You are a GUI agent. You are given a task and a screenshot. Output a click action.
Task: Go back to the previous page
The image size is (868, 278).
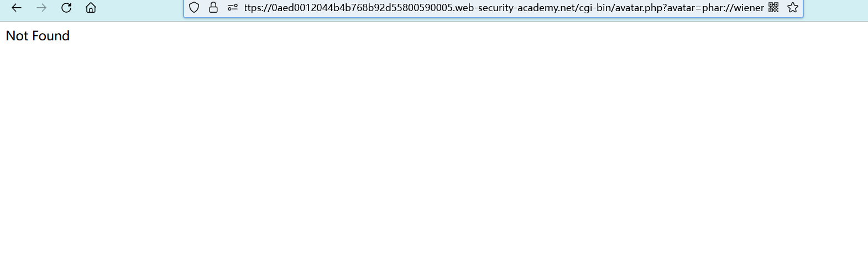tap(17, 8)
